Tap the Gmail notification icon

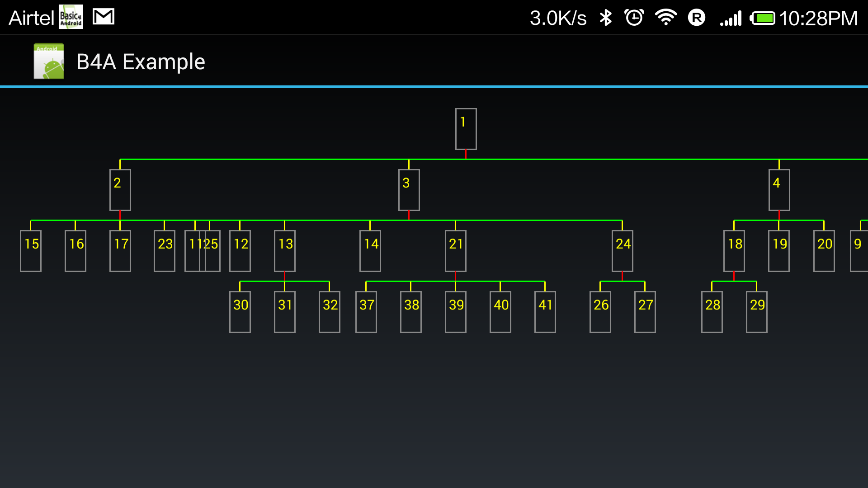tap(103, 17)
